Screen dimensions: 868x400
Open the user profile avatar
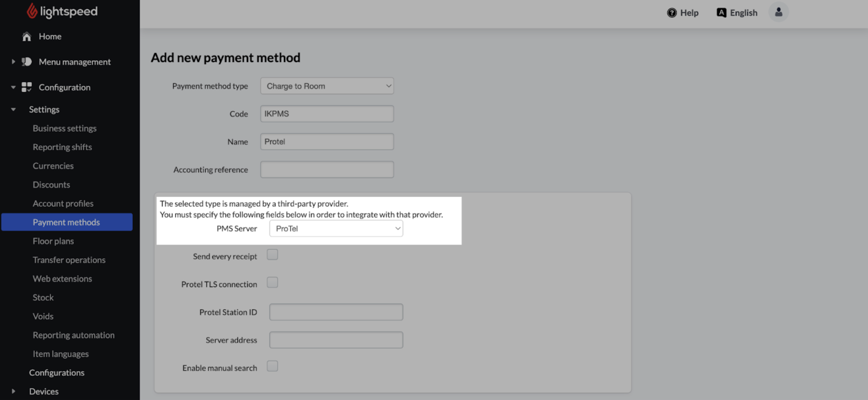[778, 12]
